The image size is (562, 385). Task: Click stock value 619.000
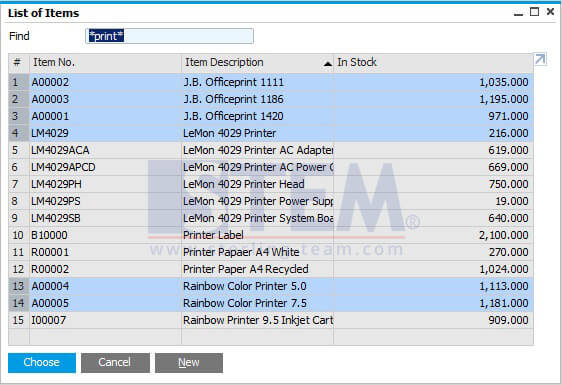point(509,150)
